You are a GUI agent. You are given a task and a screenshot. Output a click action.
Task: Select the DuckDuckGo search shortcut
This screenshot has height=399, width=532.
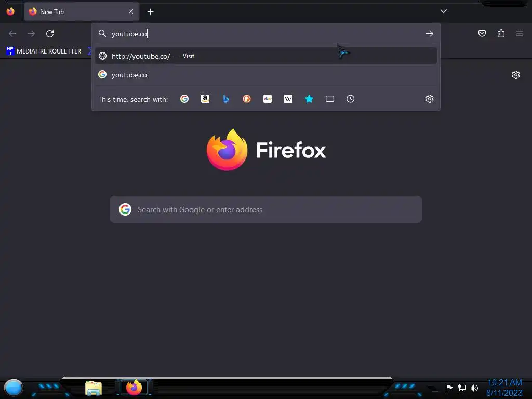(247, 99)
